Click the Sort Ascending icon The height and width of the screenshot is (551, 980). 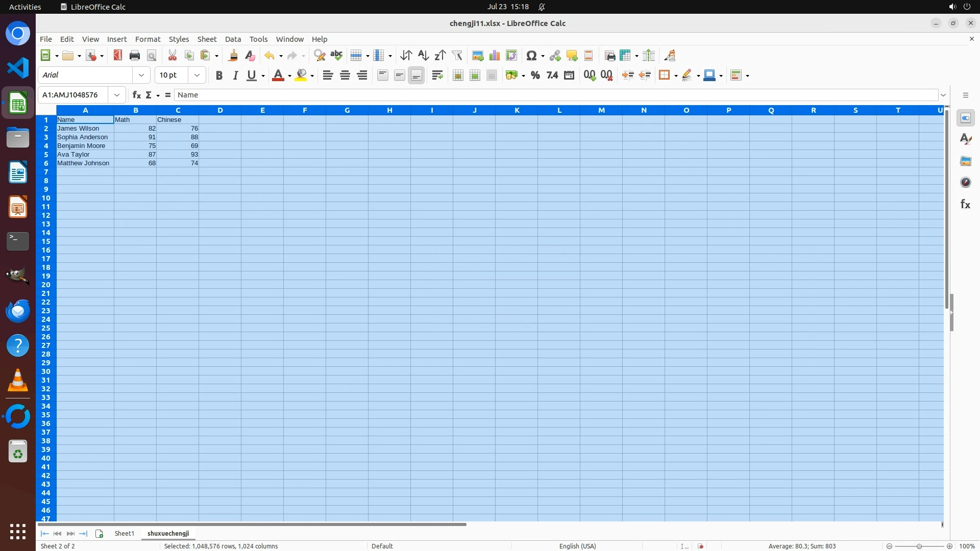(x=423, y=56)
